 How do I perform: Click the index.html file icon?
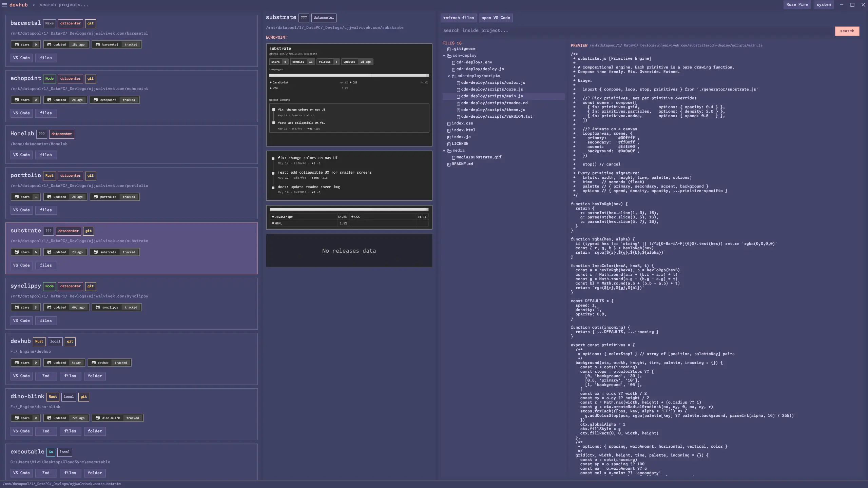449,131
